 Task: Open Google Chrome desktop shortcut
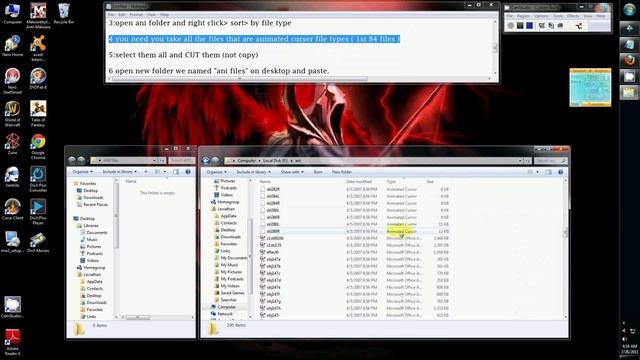point(38,146)
